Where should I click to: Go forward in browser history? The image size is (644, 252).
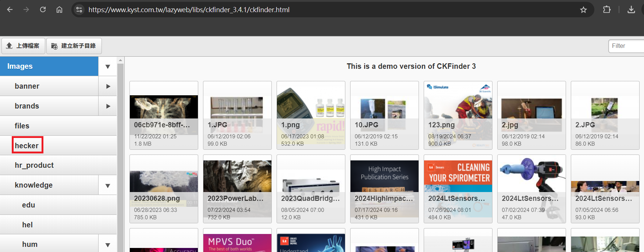tap(26, 10)
